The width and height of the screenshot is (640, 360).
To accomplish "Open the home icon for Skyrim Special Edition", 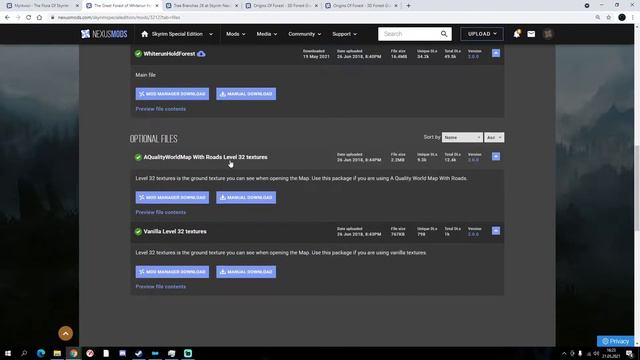I will (x=144, y=34).
